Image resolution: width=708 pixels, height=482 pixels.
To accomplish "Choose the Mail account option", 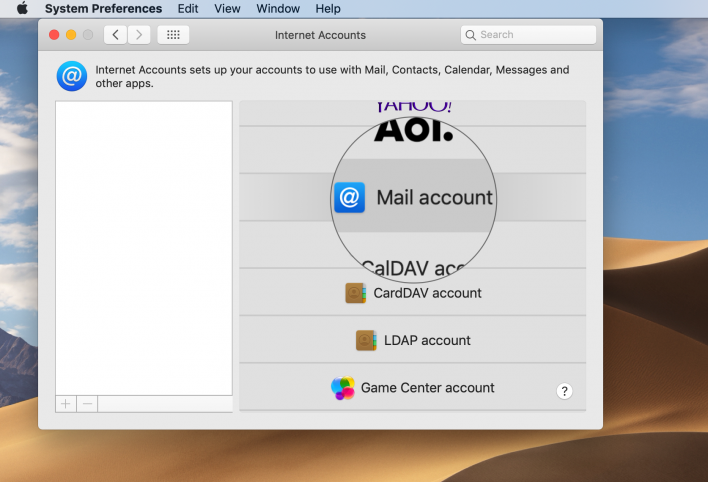I will click(413, 197).
